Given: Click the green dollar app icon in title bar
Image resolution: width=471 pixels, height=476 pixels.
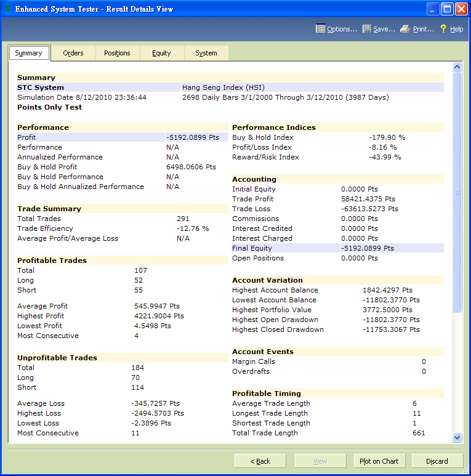Looking at the screenshot, I should (x=7, y=9).
